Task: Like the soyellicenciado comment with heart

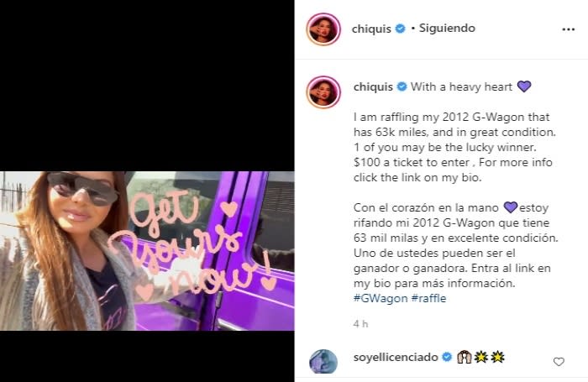Action: coord(559,361)
